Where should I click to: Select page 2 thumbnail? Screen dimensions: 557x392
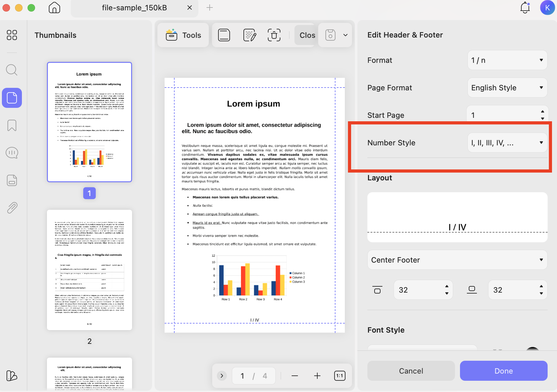89,269
